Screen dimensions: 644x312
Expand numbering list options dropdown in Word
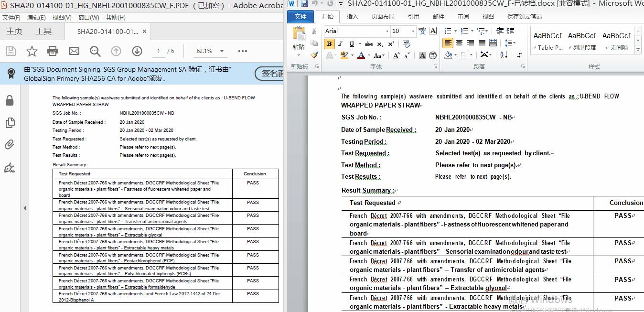(x=472, y=31)
